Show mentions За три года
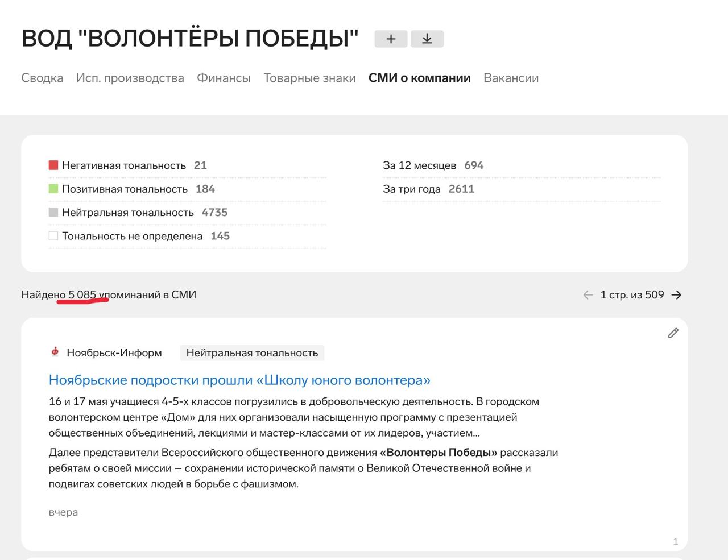728x560 pixels. coord(412,189)
